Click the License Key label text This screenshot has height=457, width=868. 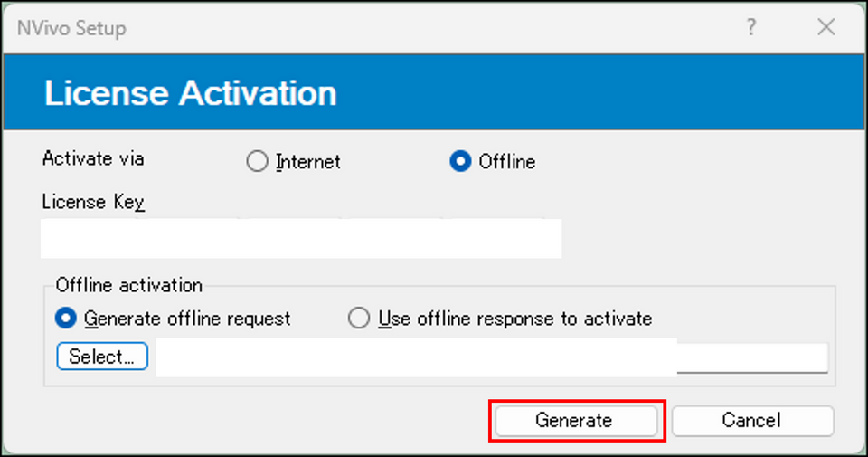pos(93,202)
